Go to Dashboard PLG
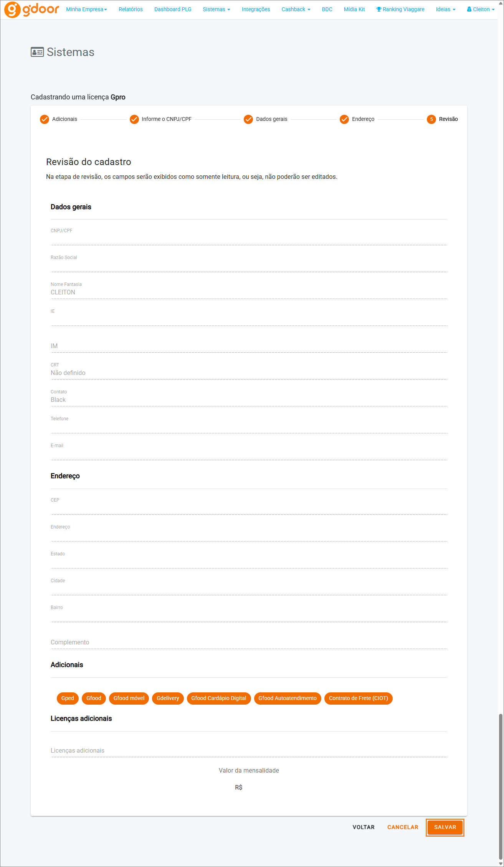 click(173, 9)
